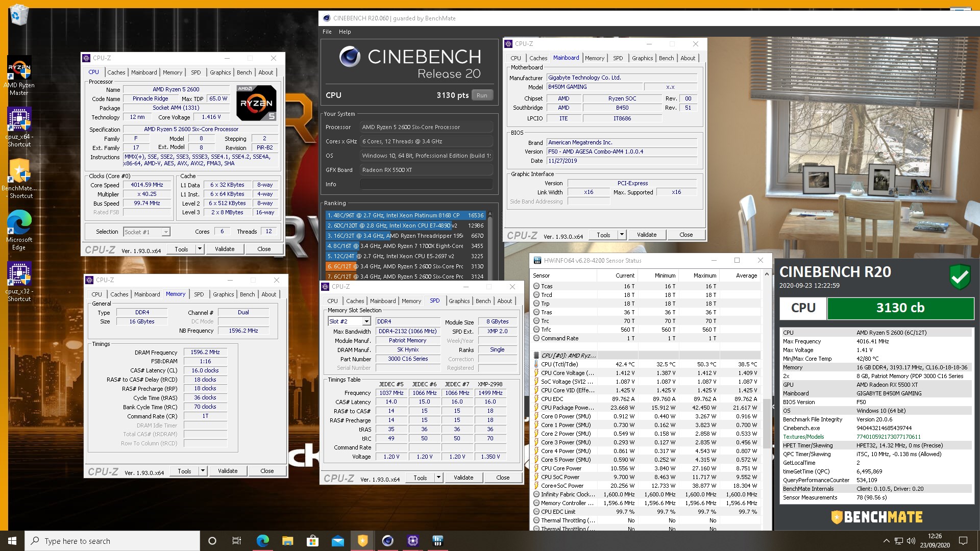Open Edge browser from the taskbar
The width and height of the screenshot is (980, 551).
pos(262,541)
